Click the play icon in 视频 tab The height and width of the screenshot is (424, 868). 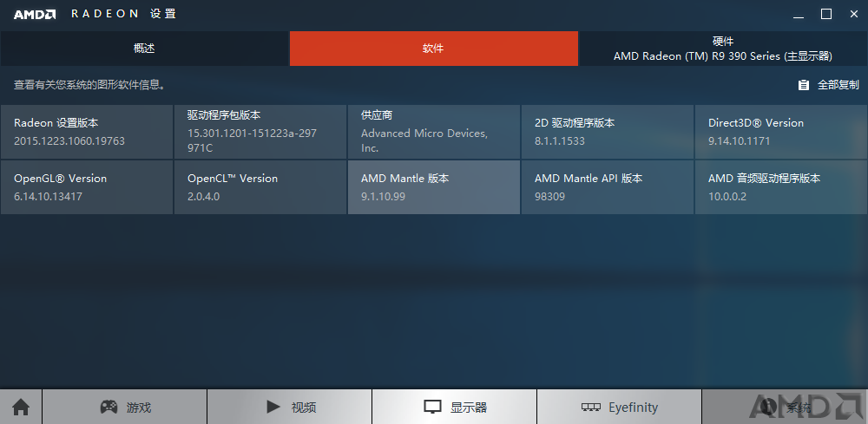(x=273, y=407)
